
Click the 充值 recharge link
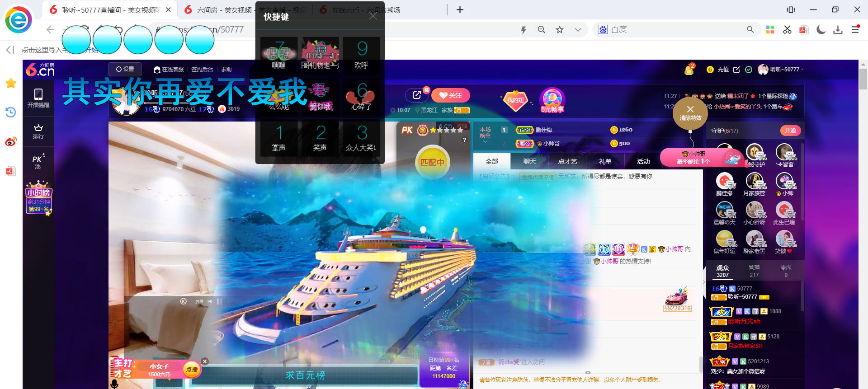pos(723,70)
